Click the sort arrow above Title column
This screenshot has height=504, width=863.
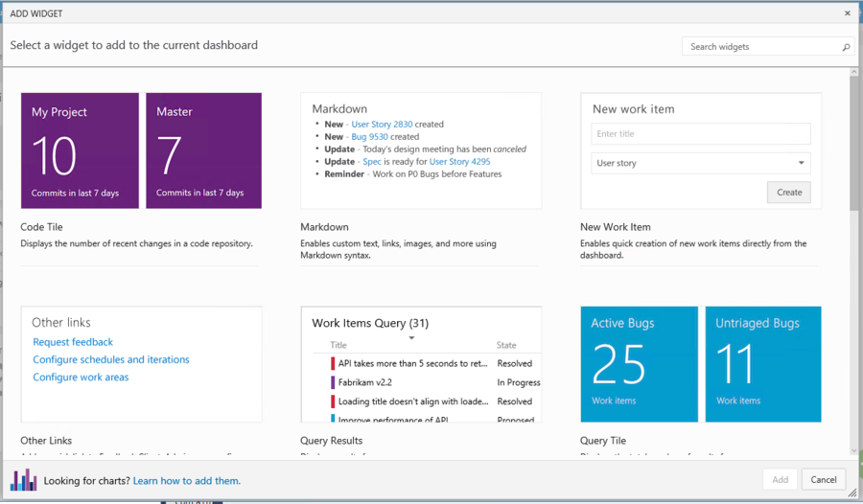pos(411,338)
